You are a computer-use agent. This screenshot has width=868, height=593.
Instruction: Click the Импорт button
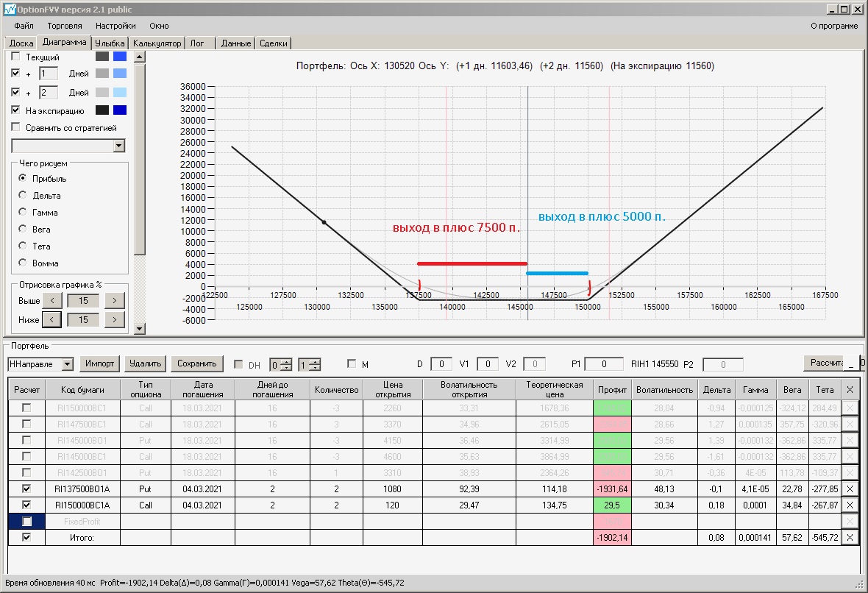tap(99, 363)
